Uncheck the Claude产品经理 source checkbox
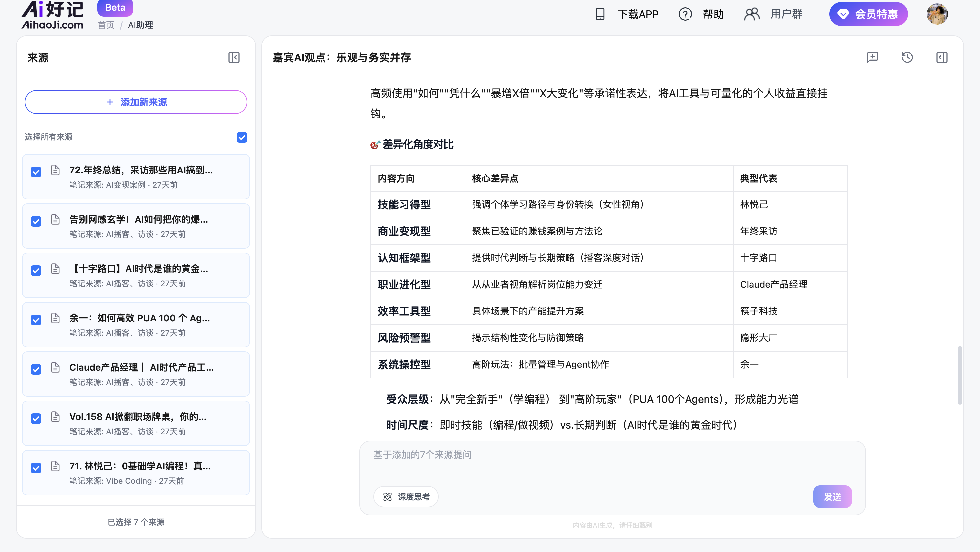The image size is (980, 552). coord(36,369)
